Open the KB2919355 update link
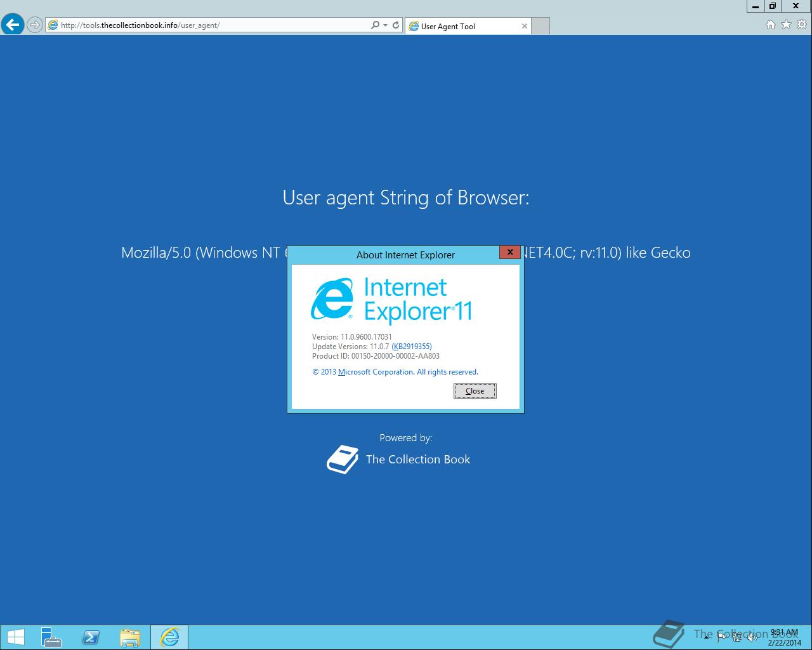The width and height of the screenshot is (812, 650). (x=412, y=347)
